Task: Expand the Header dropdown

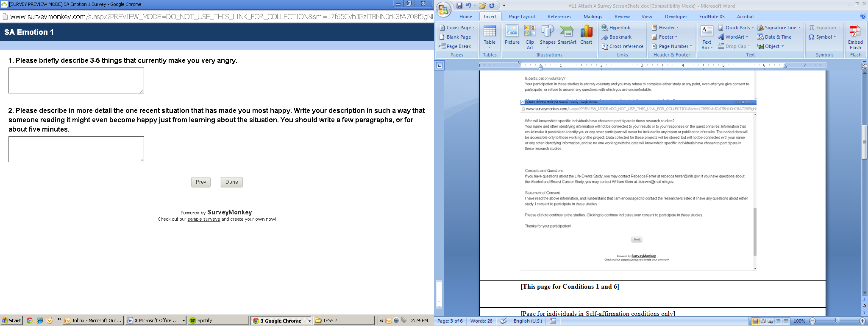Action: tap(665, 28)
